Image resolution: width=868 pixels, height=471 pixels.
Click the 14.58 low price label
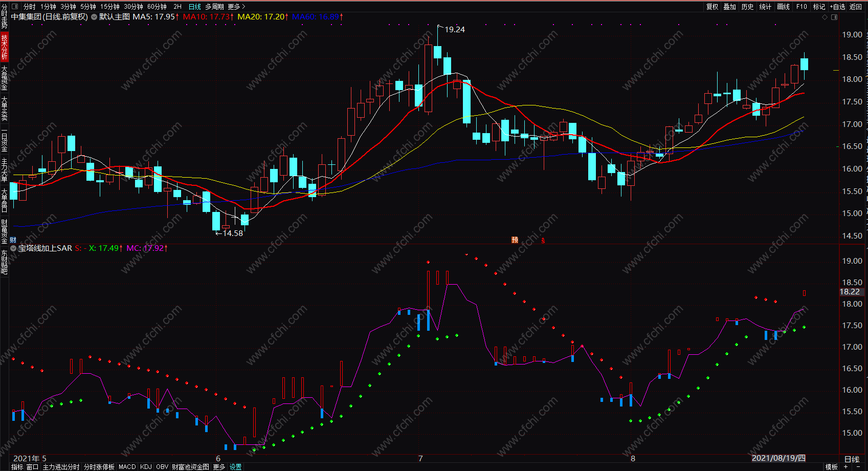tap(233, 233)
